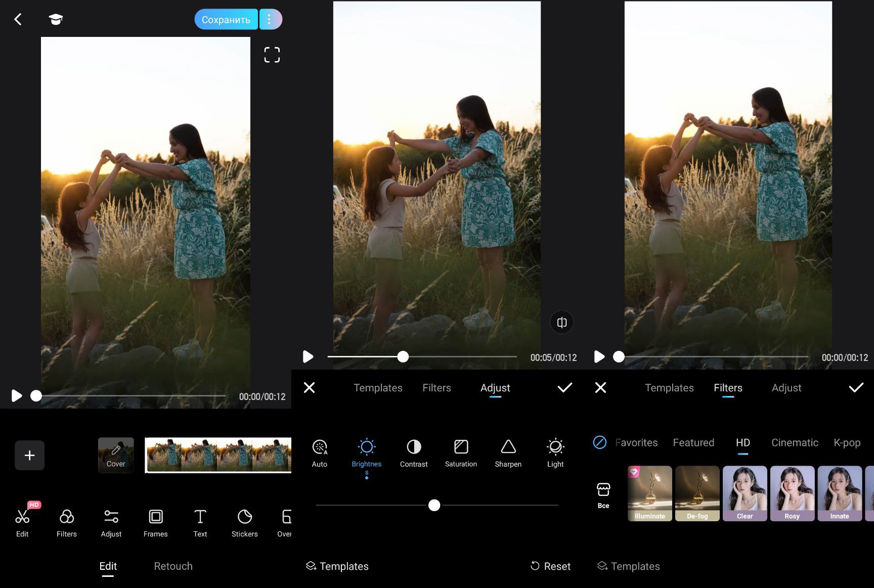Screen dimensions: 874x588
Task: Open the Все filter store icon
Action: [x=603, y=495]
